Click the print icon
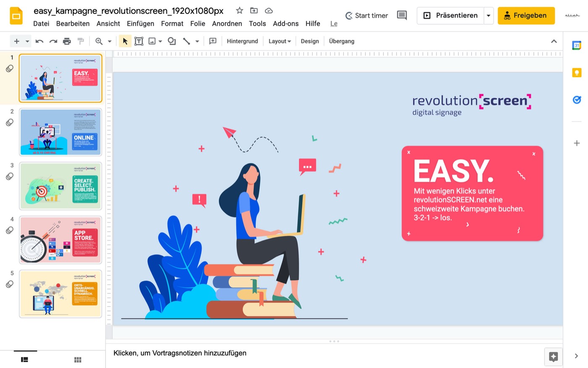Image resolution: width=588 pixels, height=368 pixels. pos(67,41)
